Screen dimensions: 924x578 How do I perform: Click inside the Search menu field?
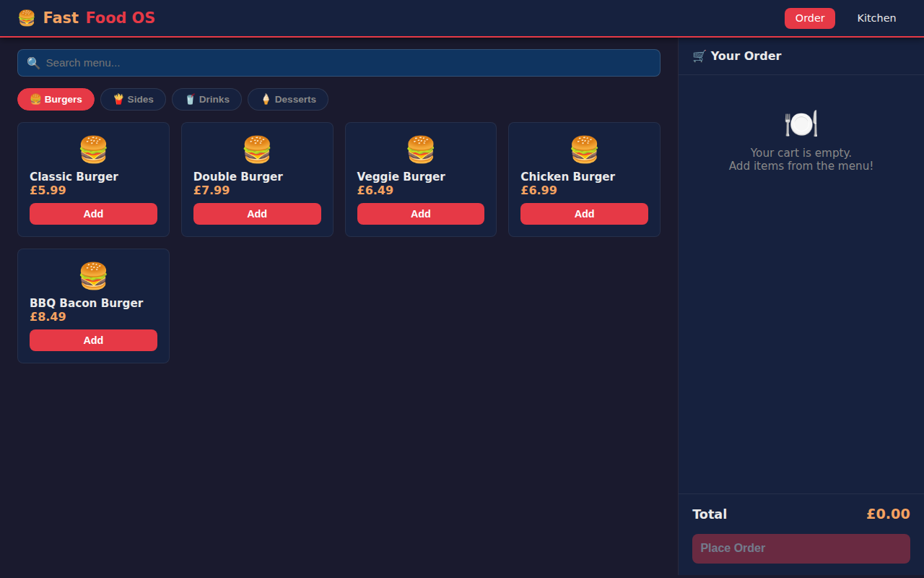(x=339, y=63)
